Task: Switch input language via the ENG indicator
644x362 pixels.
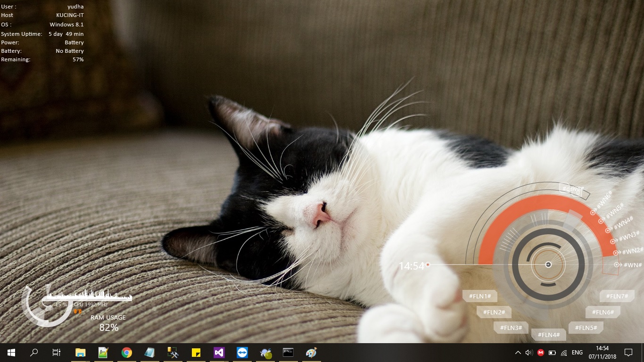Action: [577, 352]
